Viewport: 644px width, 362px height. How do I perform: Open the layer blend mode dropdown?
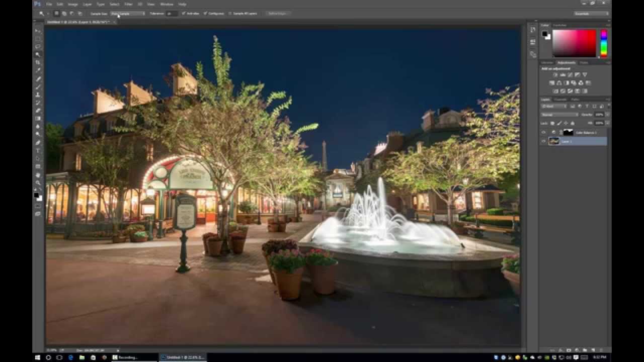click(560, 115)
